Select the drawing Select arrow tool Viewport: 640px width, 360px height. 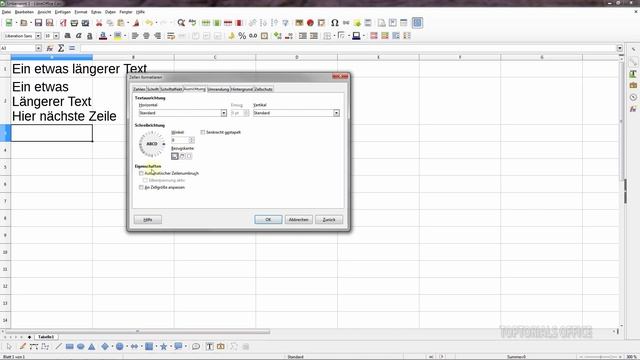pos(9,347)
